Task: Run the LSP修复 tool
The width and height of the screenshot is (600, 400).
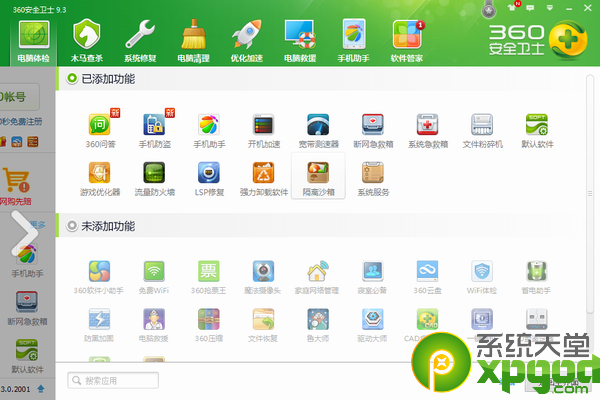Action: point(209,178)
